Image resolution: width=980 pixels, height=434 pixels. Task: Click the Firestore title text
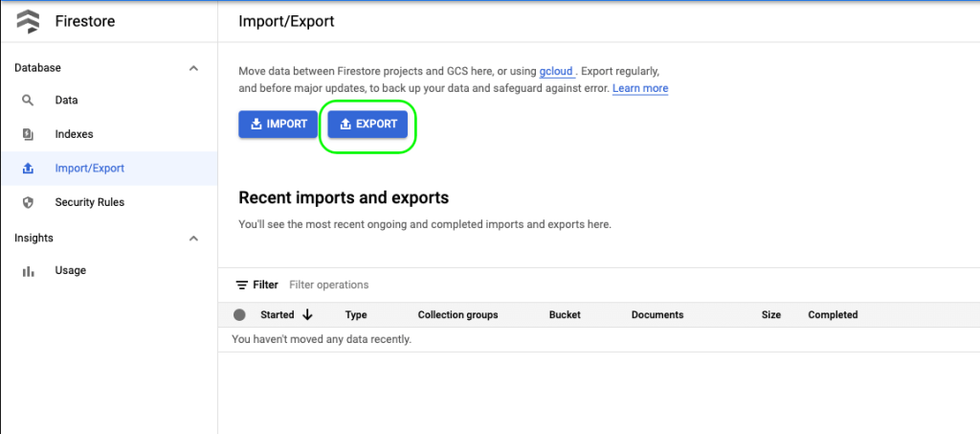tap(84, 22)
